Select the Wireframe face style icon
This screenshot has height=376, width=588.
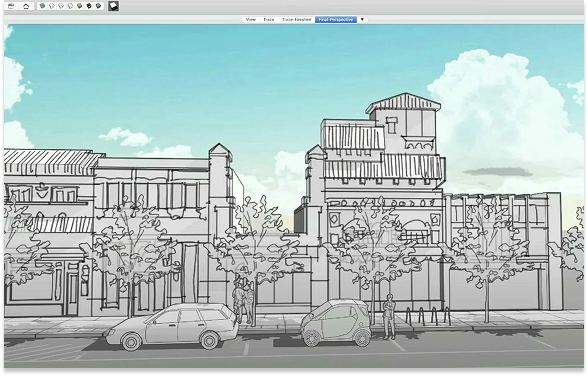click(61, 6)
